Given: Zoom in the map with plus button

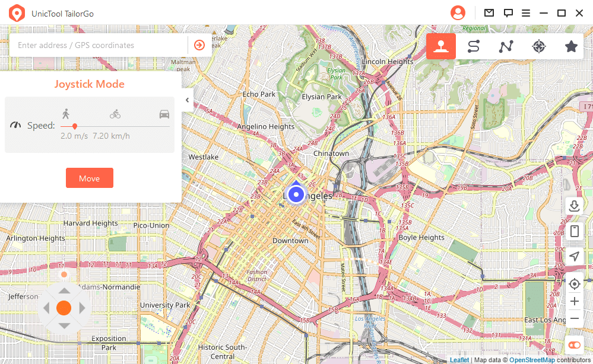Looking at the screenshot, I should coord(574,301).
